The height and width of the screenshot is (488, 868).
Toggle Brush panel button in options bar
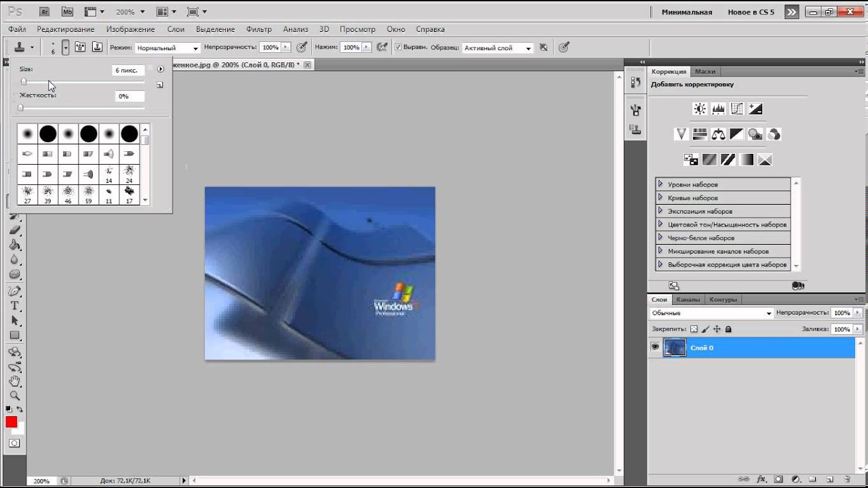point(80,47)
